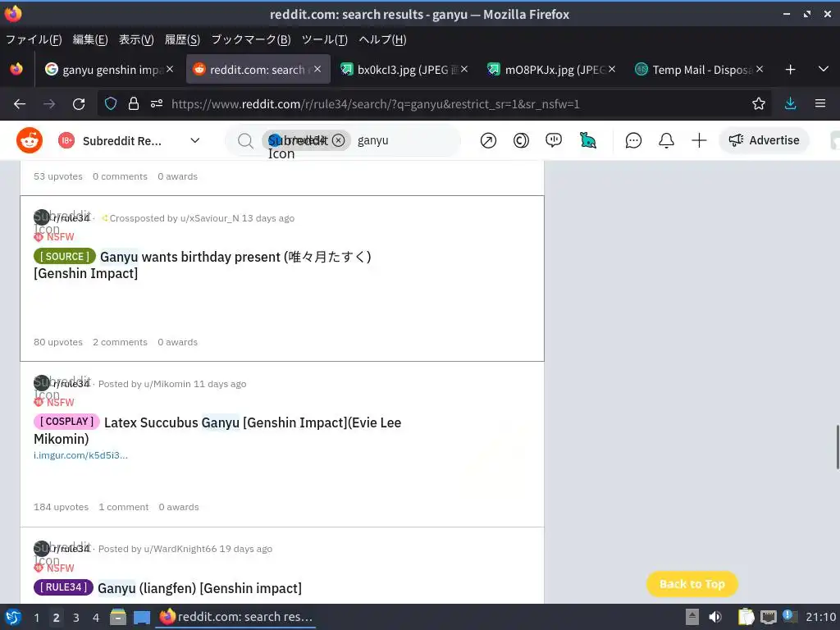
Task: Show site security padlock info
Action: pyautogui.click(x=134, y=103)
